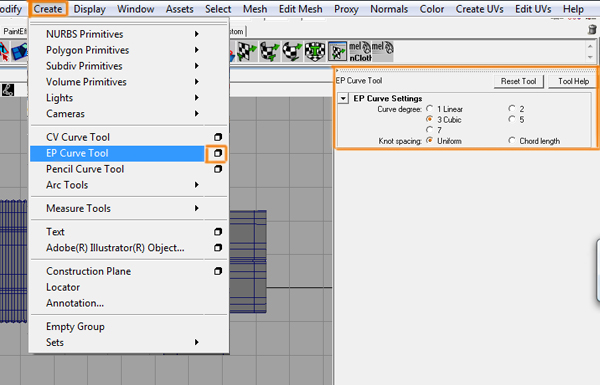Open the Normals menu
The height and width of the screenshot is (385, 600).
[389, 9]
